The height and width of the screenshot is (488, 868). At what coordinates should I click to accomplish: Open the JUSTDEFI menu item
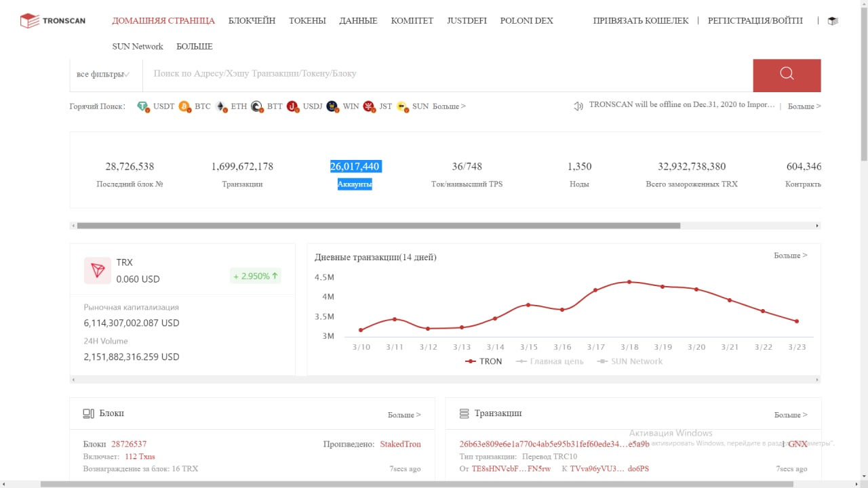467,21
